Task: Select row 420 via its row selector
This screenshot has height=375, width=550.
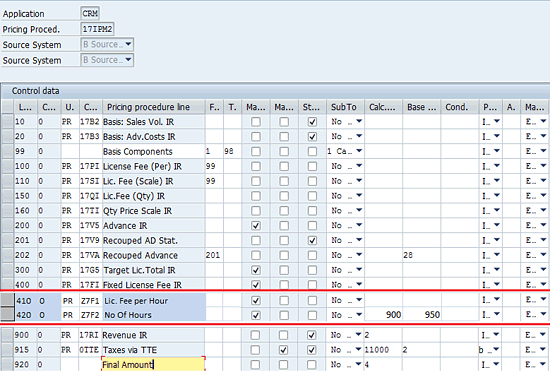Action: pos(7,314)
